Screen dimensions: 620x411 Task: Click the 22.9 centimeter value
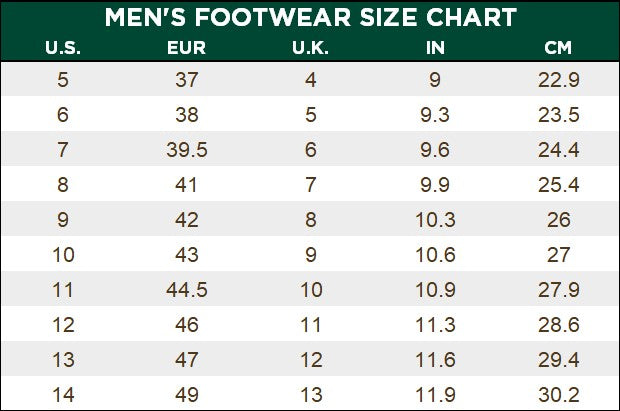coord(558,80)
